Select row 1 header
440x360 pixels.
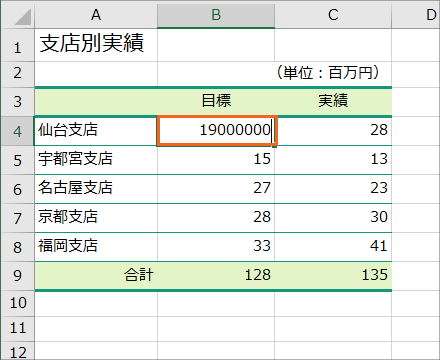18,45
